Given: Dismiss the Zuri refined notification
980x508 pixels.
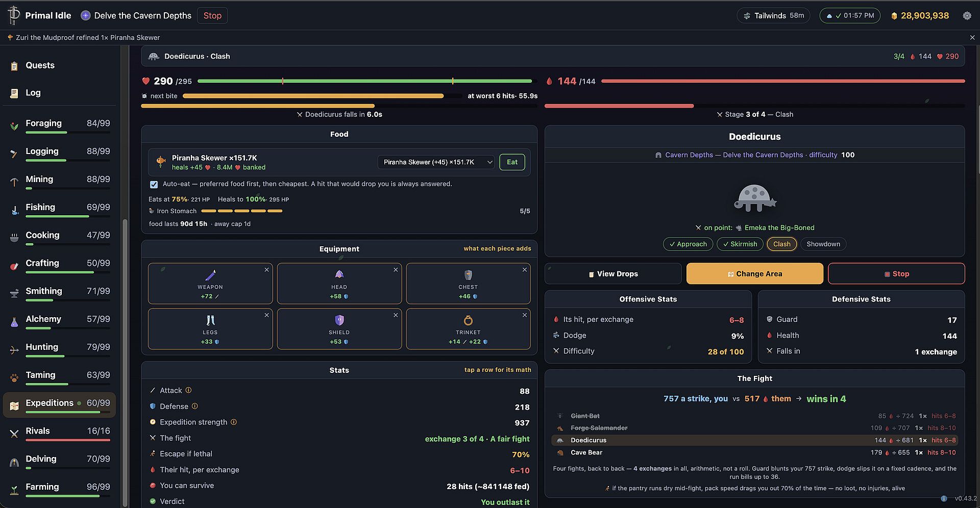Looking at the screenshot, I should [x=972, y=38].
